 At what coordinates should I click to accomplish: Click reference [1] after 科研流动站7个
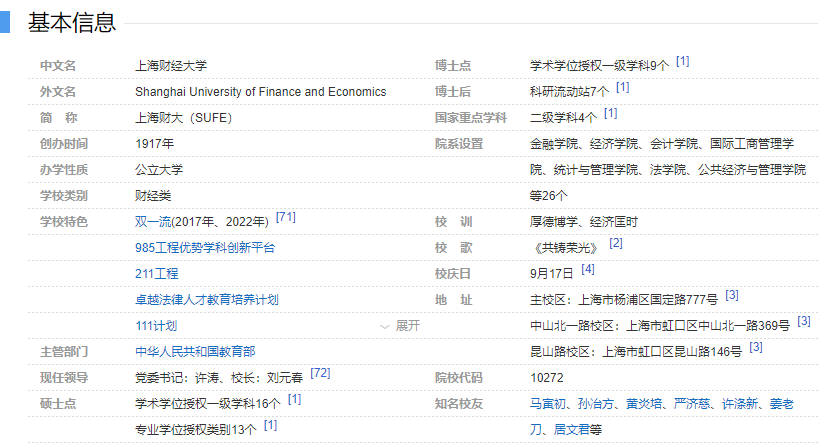tap(622, 88)
